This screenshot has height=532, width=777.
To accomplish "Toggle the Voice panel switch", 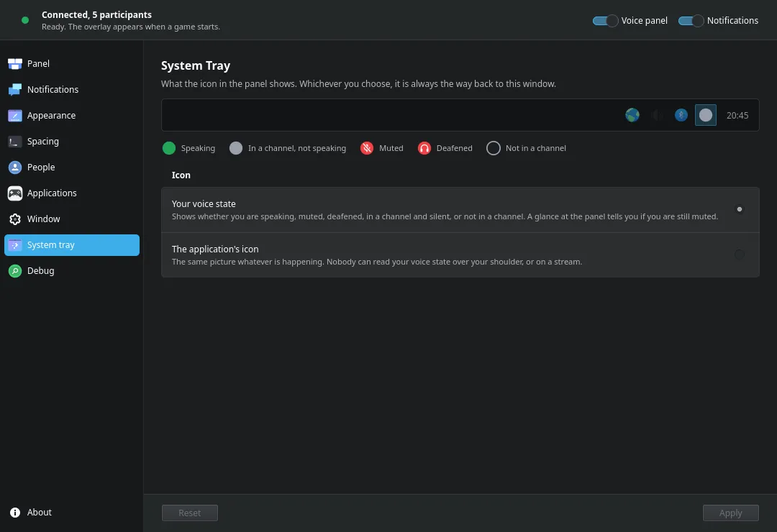I will 605,21.
